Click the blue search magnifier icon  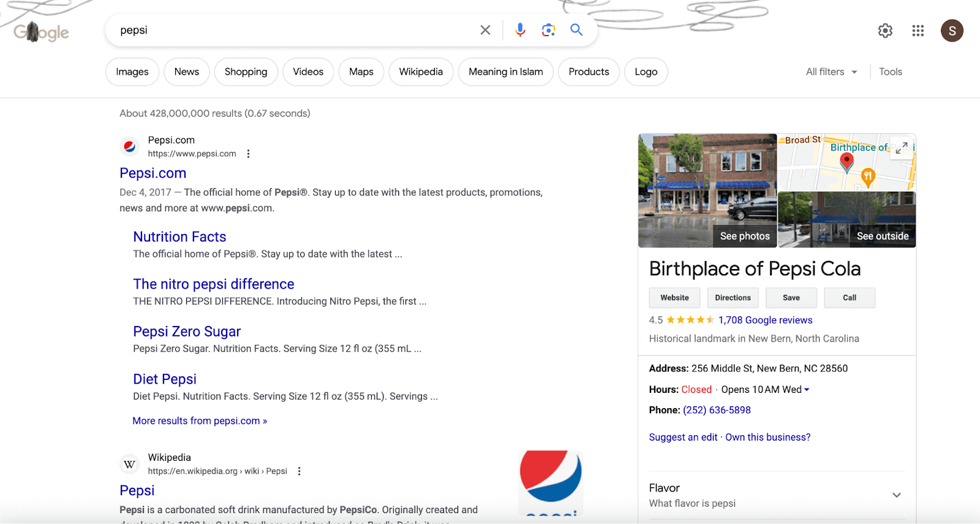576,29
